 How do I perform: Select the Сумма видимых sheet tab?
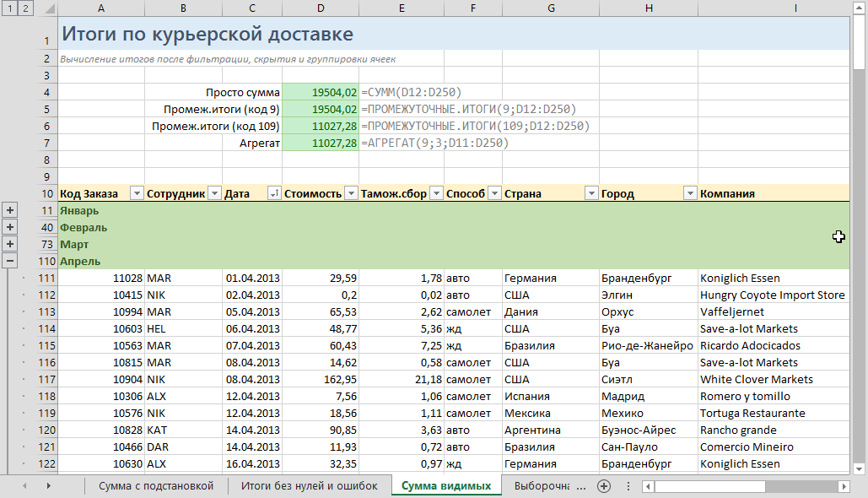tap(446, 486)
